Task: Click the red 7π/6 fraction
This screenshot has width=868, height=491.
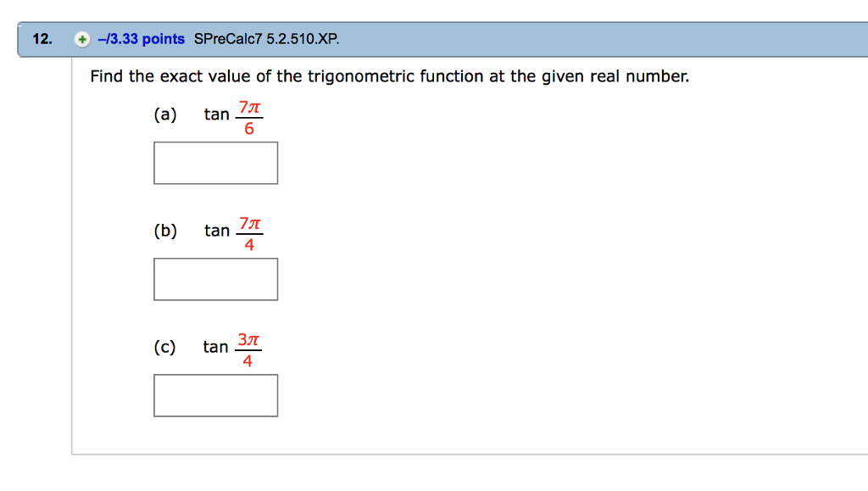Action: click(x=249, y=115)
